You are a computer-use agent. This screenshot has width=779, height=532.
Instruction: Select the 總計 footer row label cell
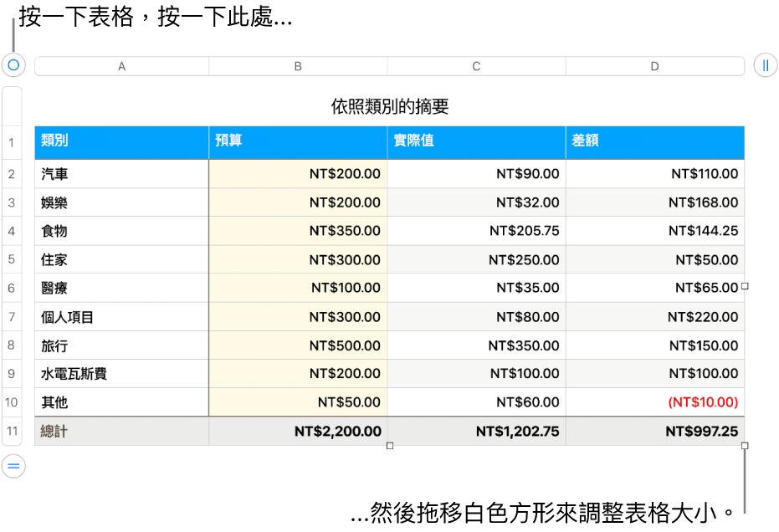tap(54, 431)
